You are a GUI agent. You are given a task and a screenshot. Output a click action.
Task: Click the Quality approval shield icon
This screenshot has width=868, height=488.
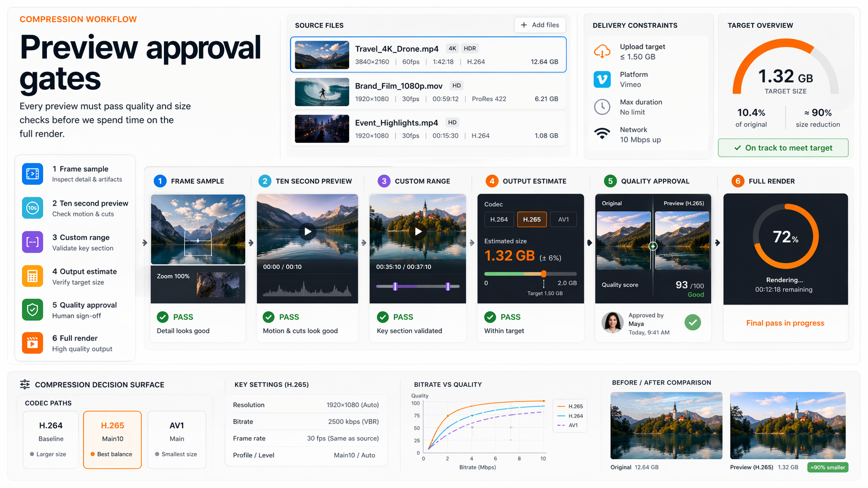(x=32, y=310)
